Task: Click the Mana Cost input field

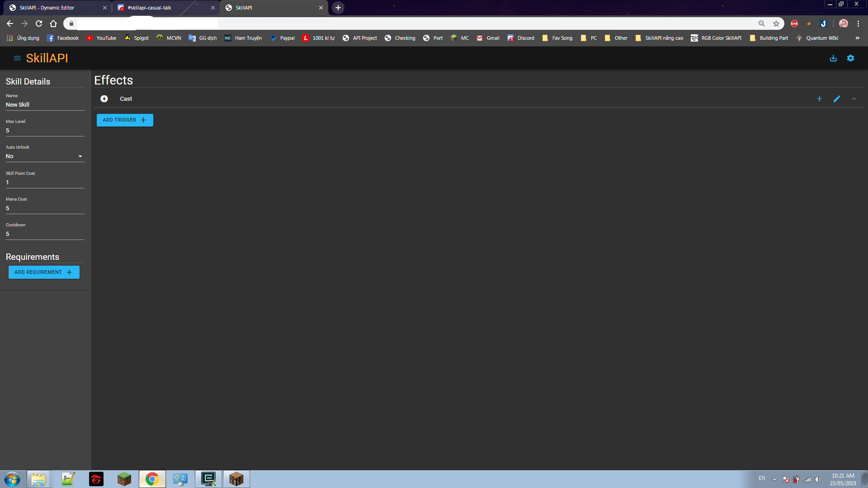Action: [44, 208]
